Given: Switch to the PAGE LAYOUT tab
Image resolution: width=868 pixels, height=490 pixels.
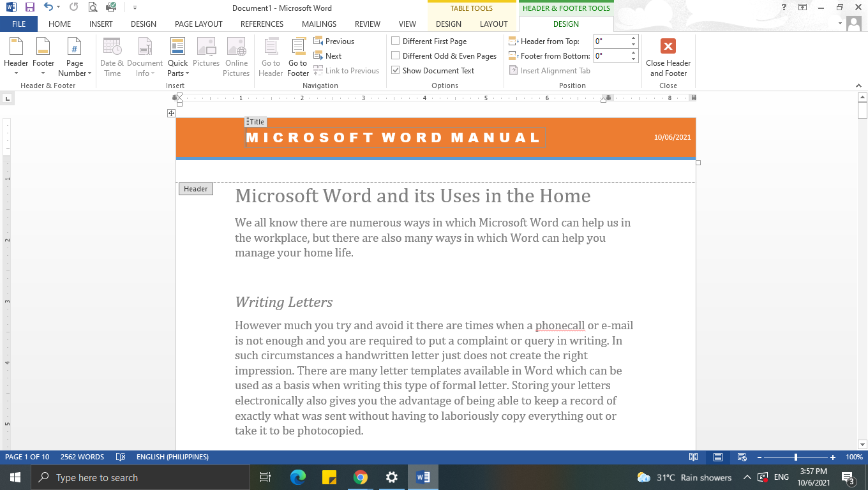Looking at the screenshot, I should click(198, 24).
